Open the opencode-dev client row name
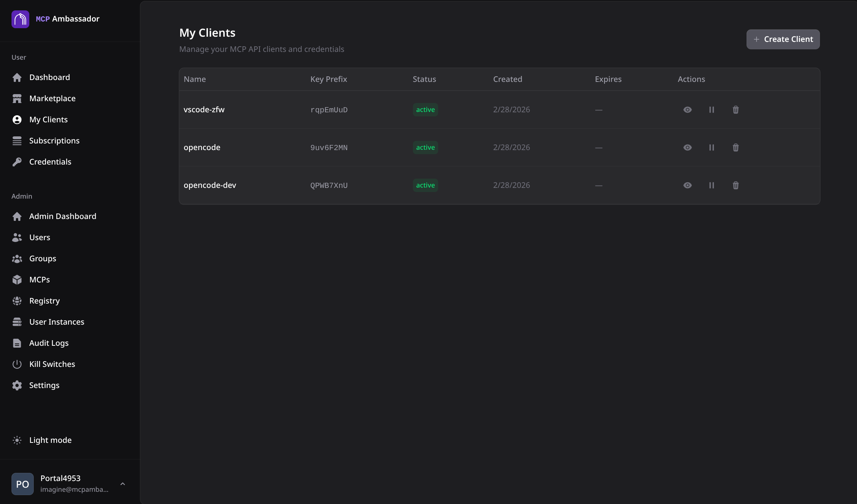The width and height of the screenshot is (857, 504). (x=210, y=185)
